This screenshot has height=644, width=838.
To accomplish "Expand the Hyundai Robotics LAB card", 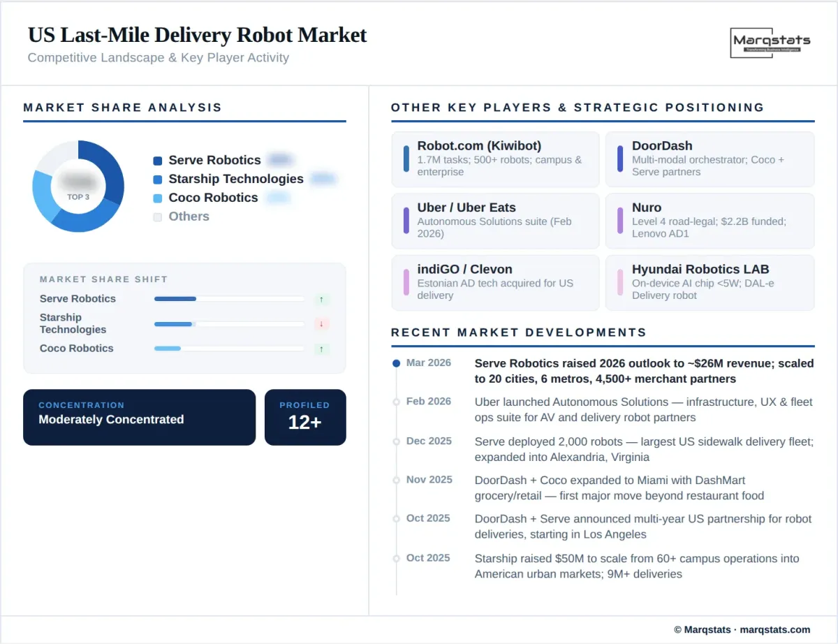I will pyautogui.click(x=710, y=282).
